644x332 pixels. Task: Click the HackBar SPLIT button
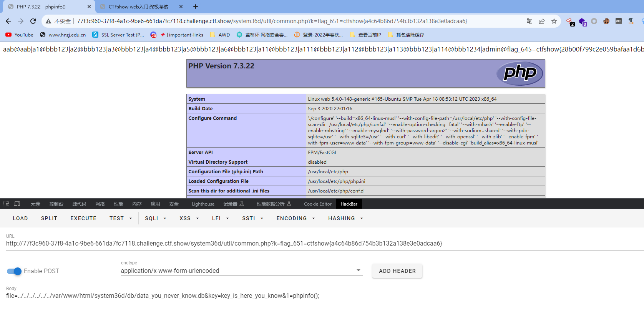coord(49,218)
